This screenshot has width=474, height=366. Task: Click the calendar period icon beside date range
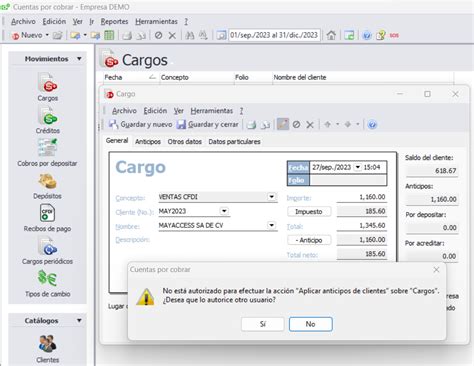pos(221,35)
